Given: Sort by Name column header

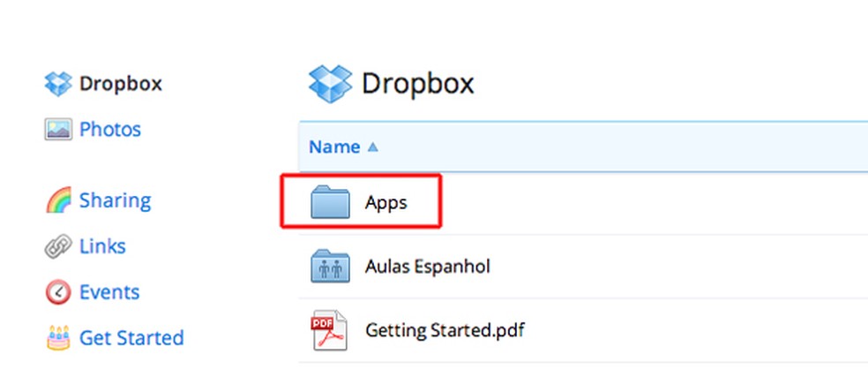Looking at the screenshot, I should pyautogui.click(x=334, y=147).
